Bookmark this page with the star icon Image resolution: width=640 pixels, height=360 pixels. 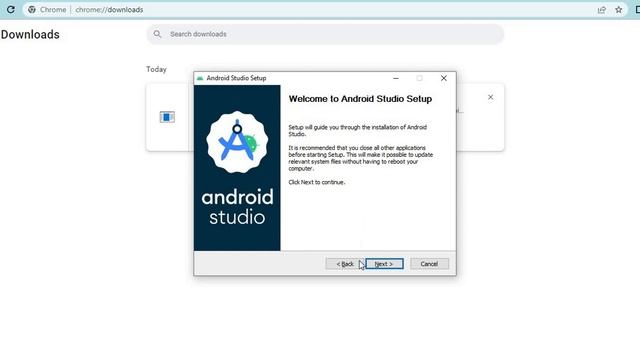pyautogui.click(x=618, y=9)
